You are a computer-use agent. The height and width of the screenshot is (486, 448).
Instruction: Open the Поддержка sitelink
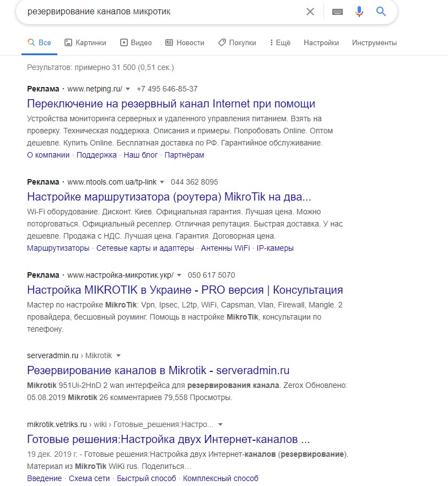(96, 155)
